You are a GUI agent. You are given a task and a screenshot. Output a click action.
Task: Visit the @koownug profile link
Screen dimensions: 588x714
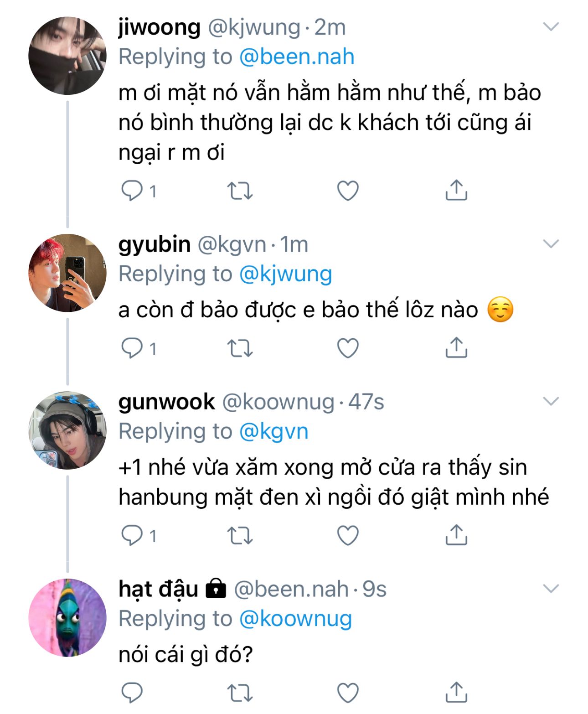pos(295,619)
